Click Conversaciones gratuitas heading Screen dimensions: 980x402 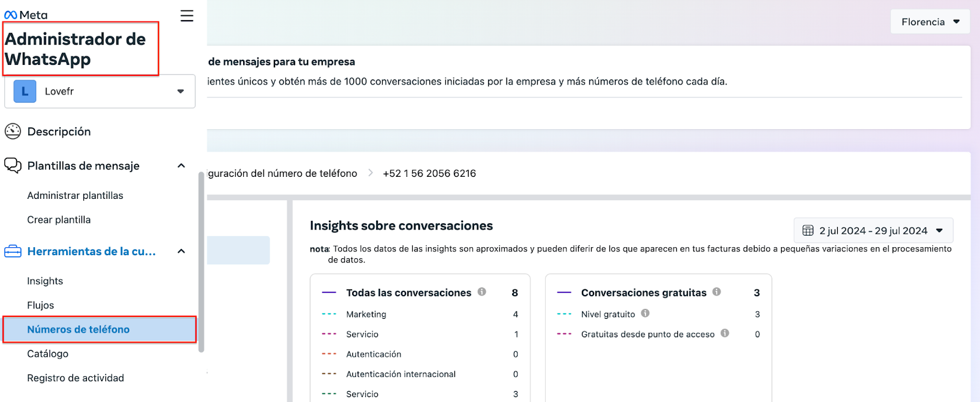coord(644,292)
